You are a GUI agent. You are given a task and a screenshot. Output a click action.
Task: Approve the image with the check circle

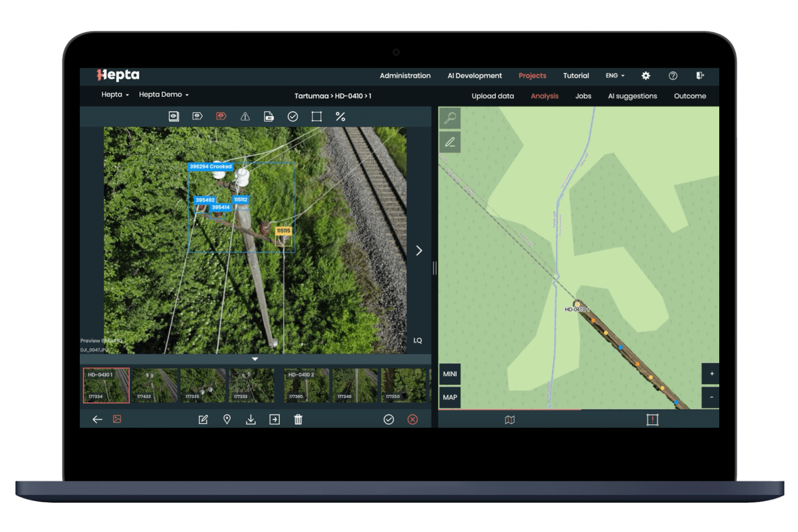point(389,420)
